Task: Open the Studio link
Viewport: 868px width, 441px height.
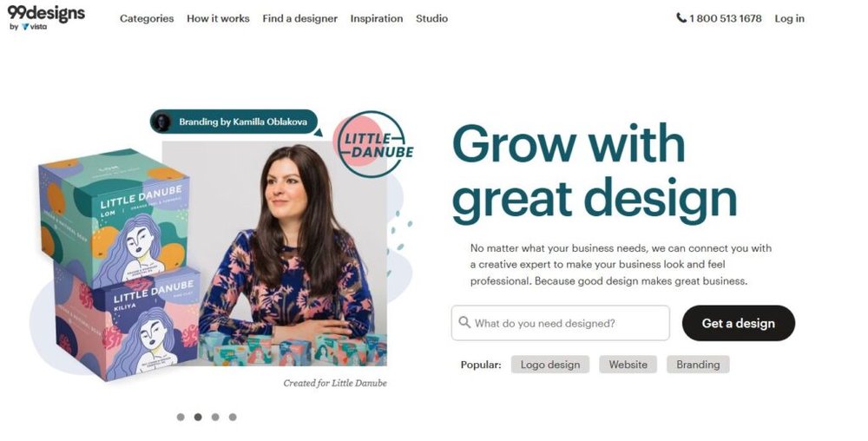Action: tap(431, 18)
